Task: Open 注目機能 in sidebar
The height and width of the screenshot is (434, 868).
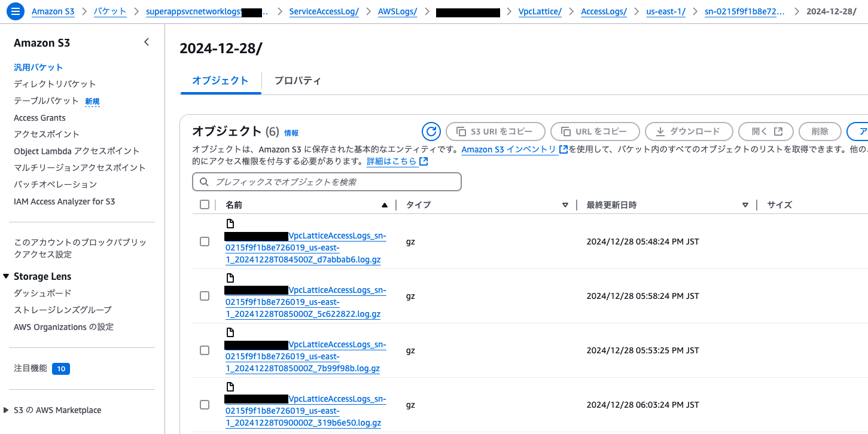Action: click(x=31, y=368)
